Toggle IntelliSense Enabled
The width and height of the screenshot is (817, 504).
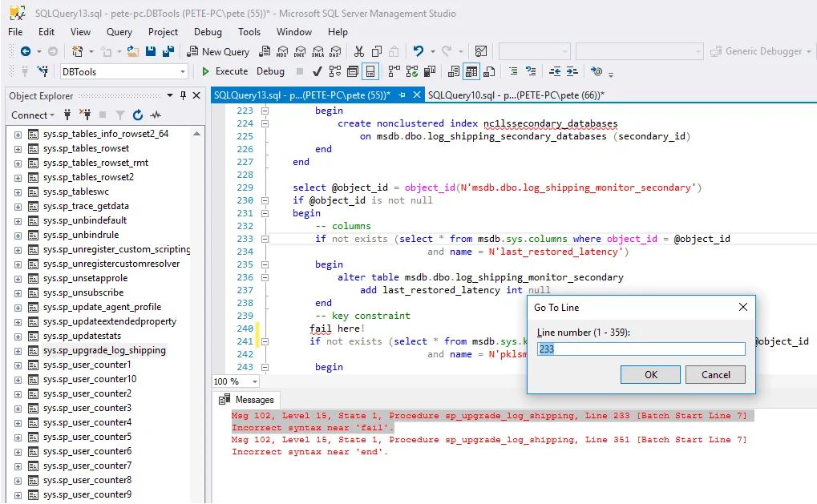370,71
